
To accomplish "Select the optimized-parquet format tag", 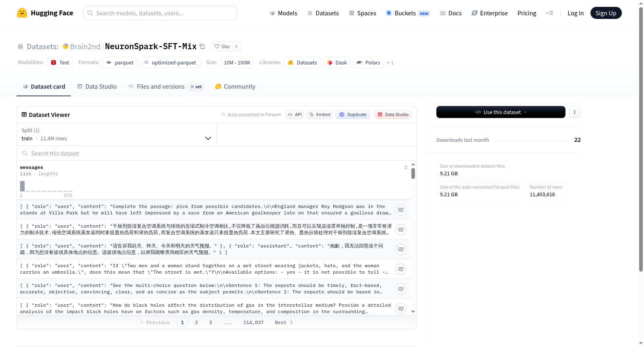I will [x=170, y=62].
